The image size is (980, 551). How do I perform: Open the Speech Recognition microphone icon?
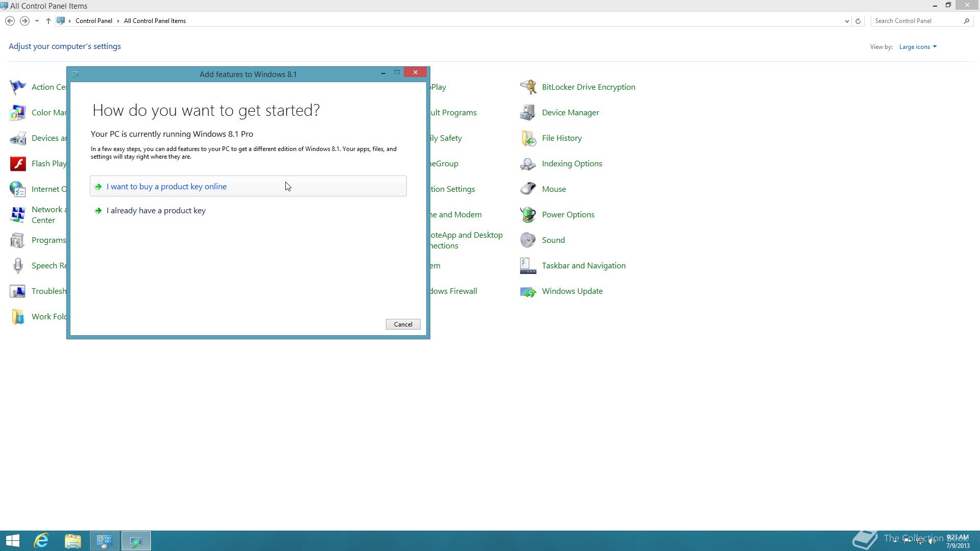(18, 266)
